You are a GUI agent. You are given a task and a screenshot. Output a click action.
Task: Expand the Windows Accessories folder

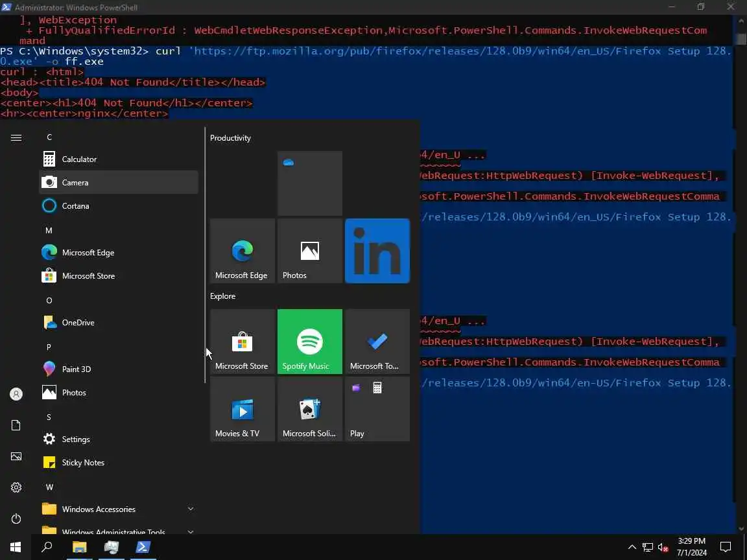coord(118,509)
